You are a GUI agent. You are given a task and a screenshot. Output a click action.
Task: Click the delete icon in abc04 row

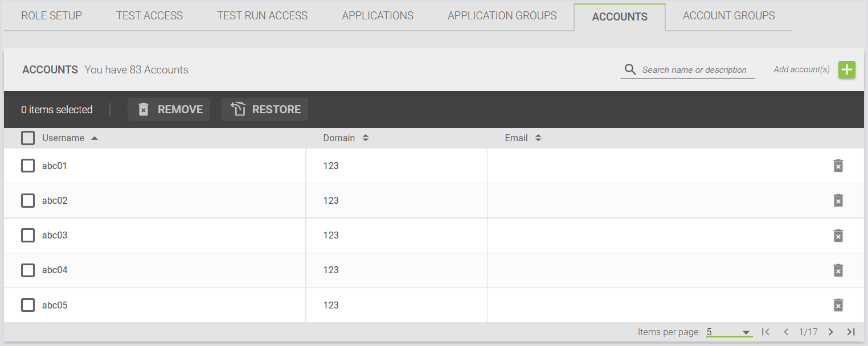[838, 270]
